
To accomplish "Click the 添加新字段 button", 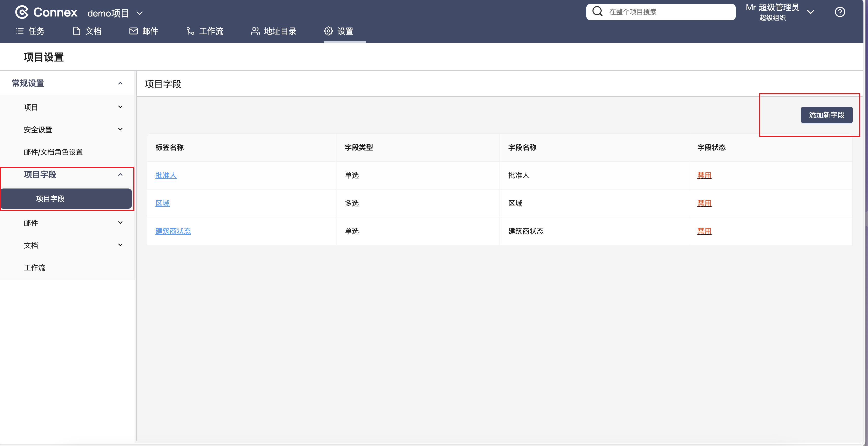I will [x=826, y=115].
